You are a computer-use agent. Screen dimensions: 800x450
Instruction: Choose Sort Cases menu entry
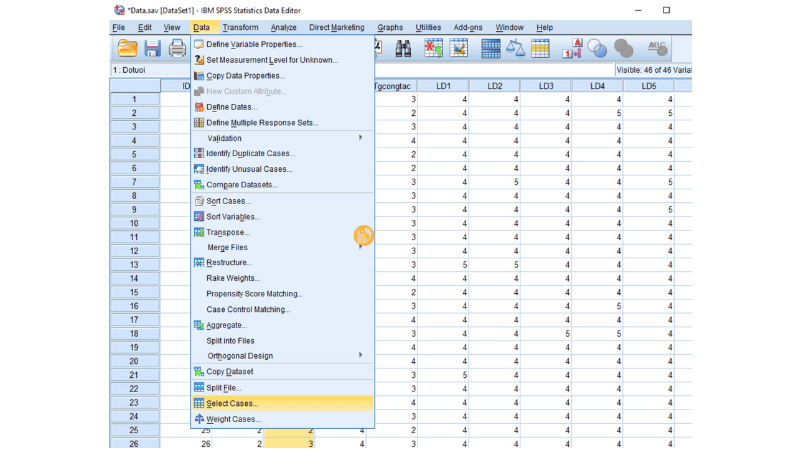click(228, 201)
